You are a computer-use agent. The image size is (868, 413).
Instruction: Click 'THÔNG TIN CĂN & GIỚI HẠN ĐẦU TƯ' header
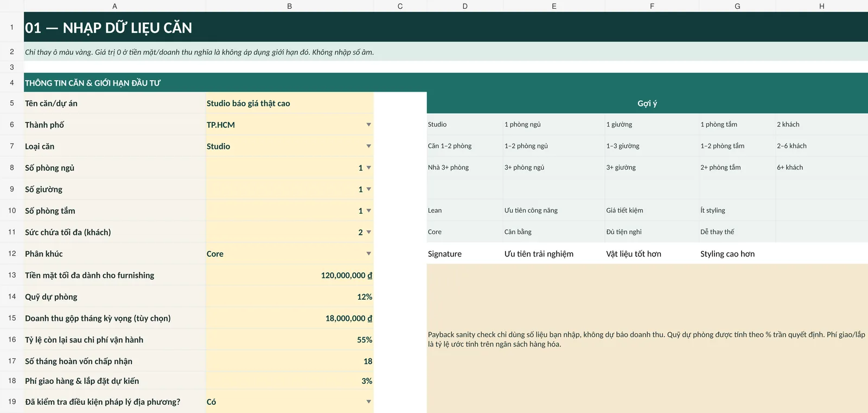tap(93, 83)
